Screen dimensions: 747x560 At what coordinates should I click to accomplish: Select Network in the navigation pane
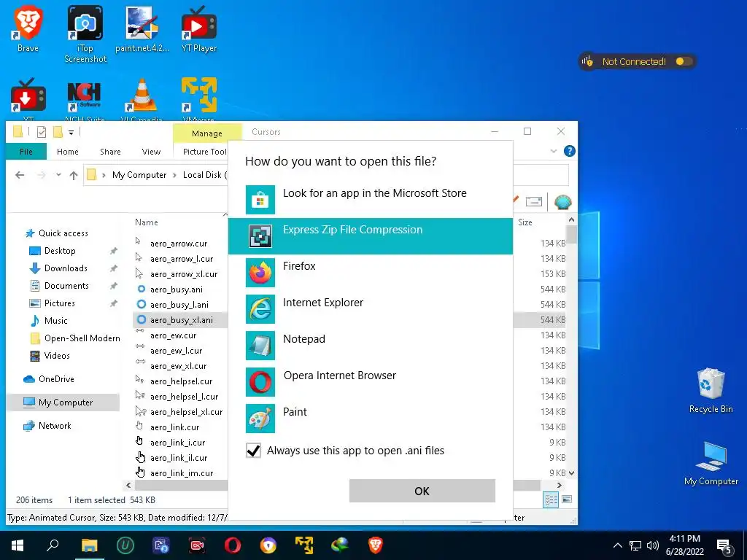click(55, 426)
